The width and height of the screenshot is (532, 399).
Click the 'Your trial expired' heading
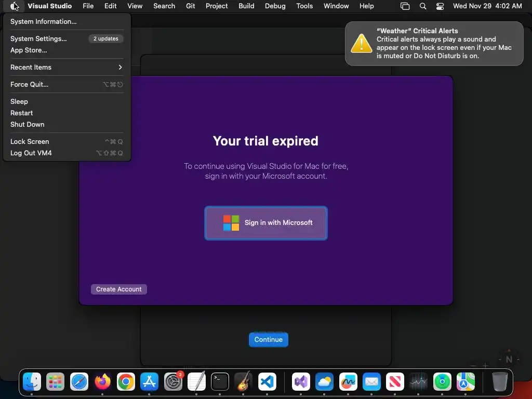tap(265, 141)
